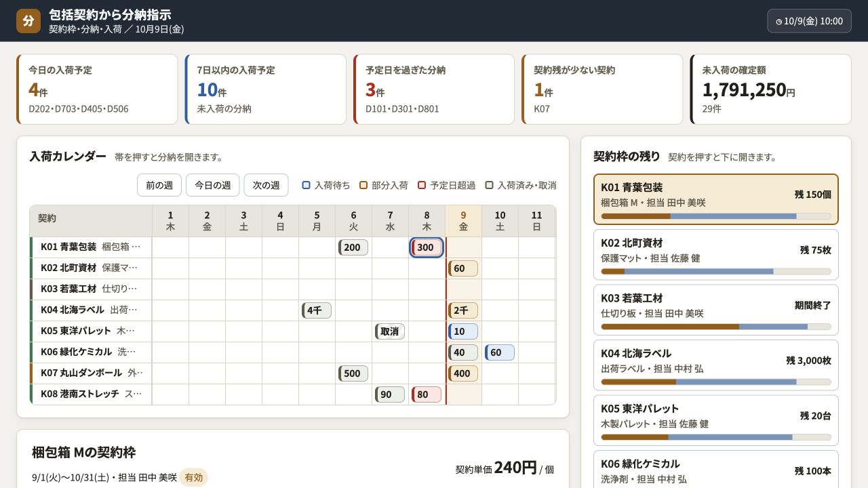The width and height of the screenshot is (868, 488).
Task: Open the 4千 bar for K04 北海ラベル
Action: coord(317,310)
